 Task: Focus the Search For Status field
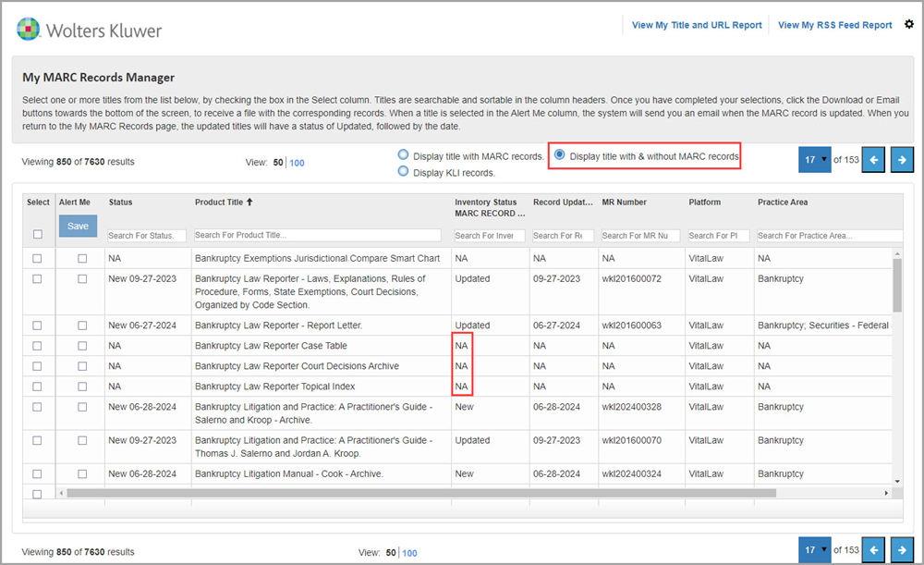147,235
